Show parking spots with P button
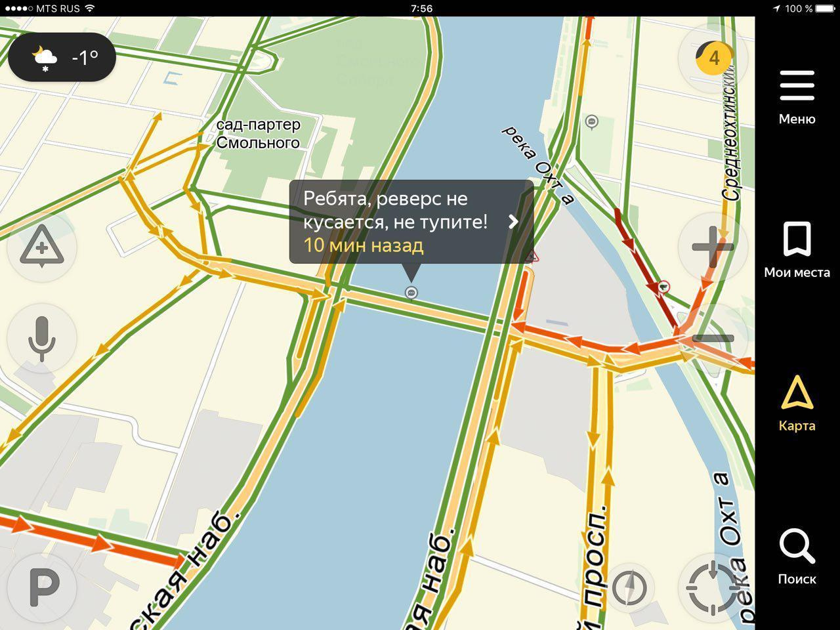Viewport: 840px width, 630px height. [x=43, y=588]
